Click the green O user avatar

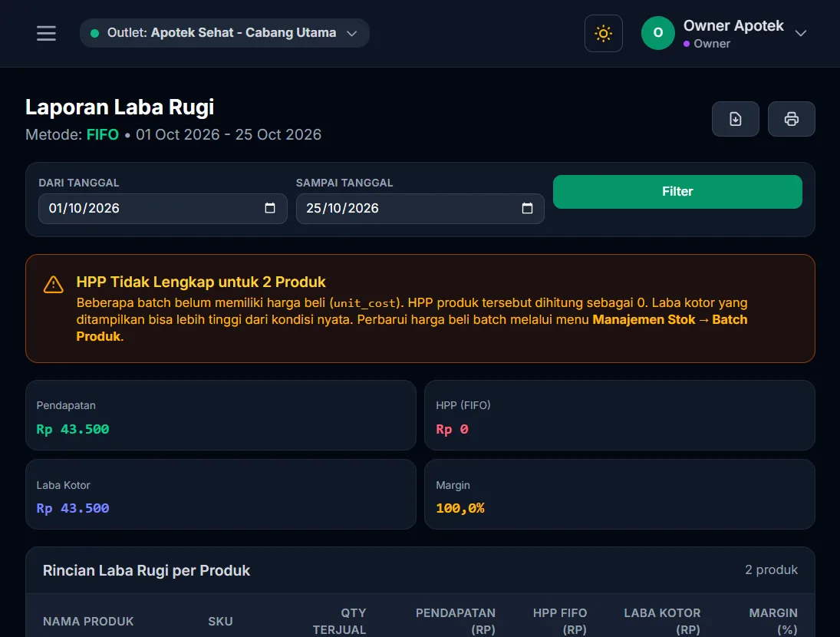click(x=658, y=33)
